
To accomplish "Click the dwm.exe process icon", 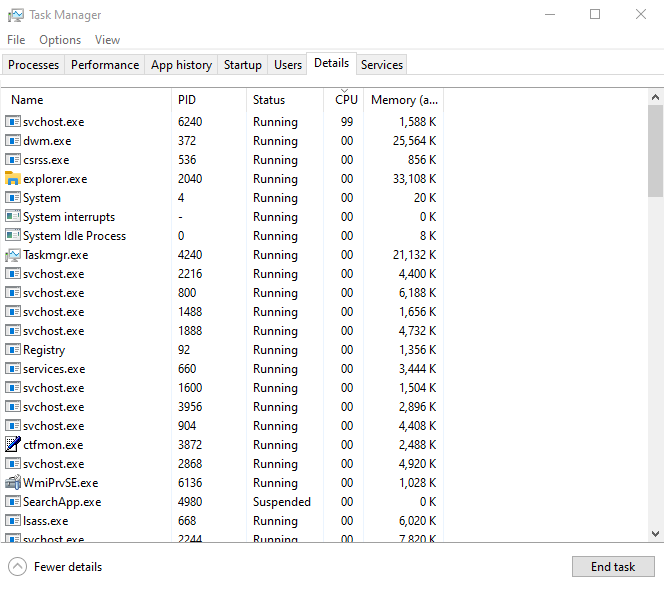I will pyautogui.click(x=13, y=141).
